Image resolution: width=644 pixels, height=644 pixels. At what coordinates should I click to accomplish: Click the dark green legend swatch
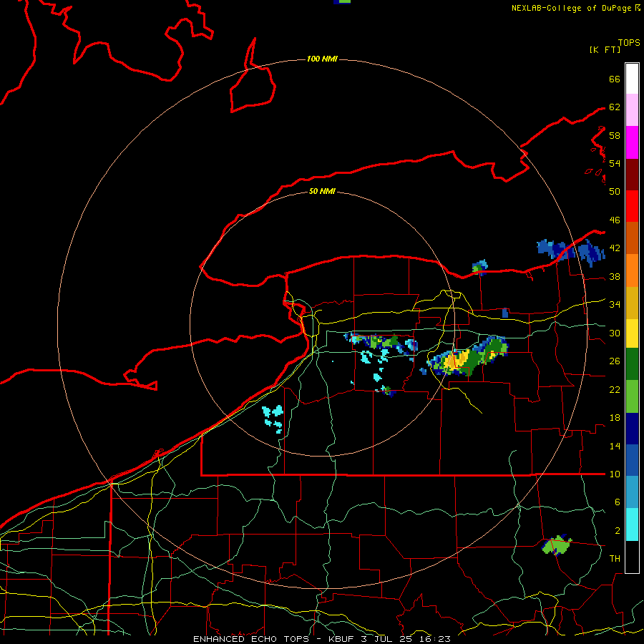click(632, 364)
